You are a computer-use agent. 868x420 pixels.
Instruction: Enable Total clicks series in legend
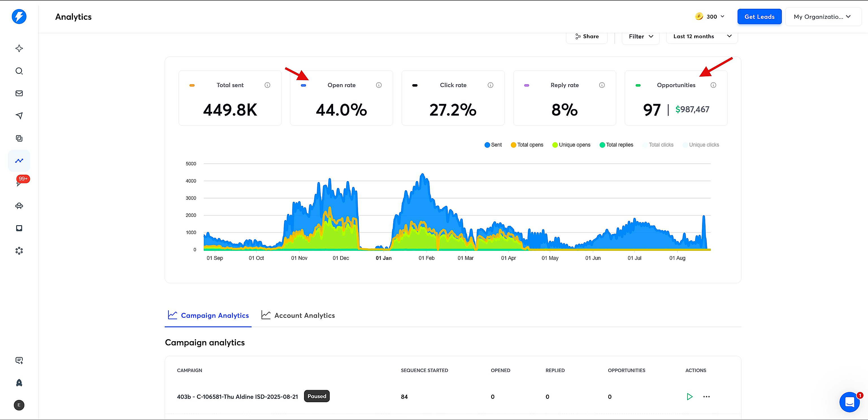(658, 145)
